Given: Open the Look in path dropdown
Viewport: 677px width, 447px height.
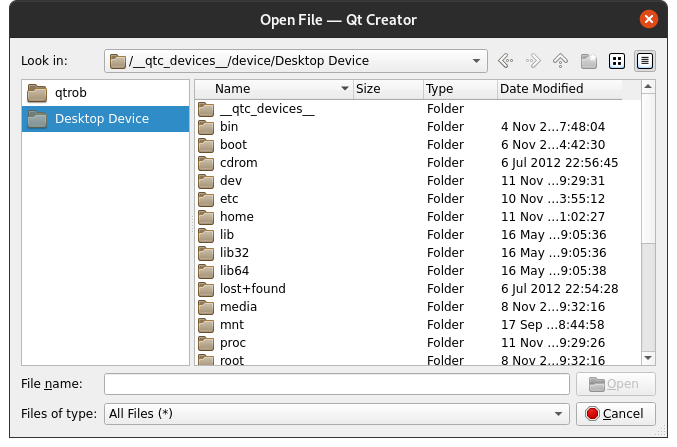Looking at the screenshot, I should click(x=478, y=61).
